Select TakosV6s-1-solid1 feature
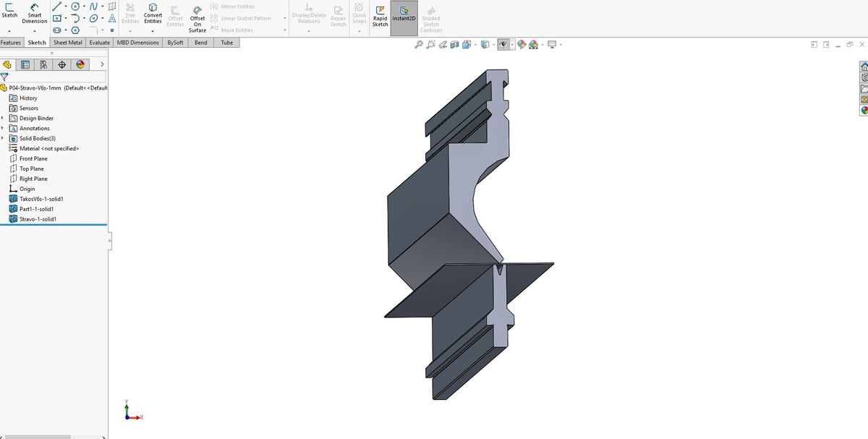 [x=38, y=199]
